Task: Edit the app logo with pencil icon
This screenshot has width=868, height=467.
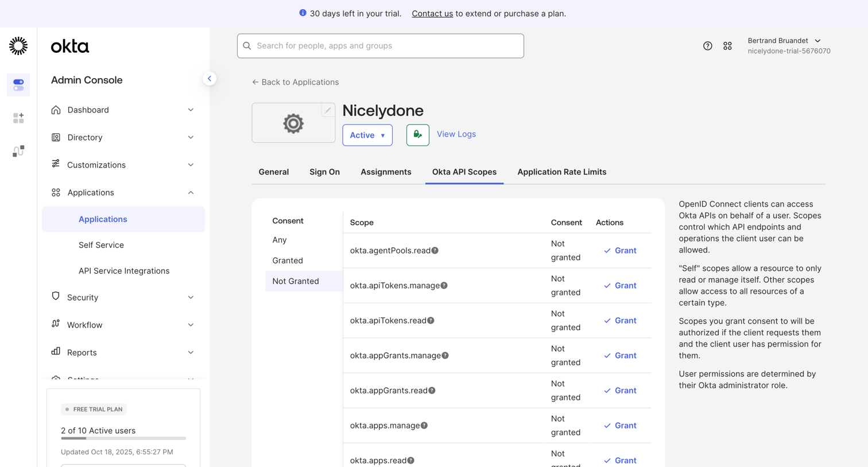Action: click(x=328, y=110)
